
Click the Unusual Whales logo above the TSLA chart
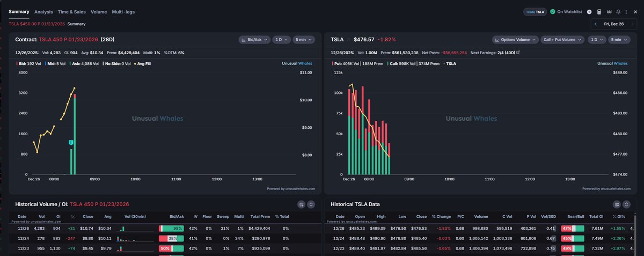click(612, 63)
